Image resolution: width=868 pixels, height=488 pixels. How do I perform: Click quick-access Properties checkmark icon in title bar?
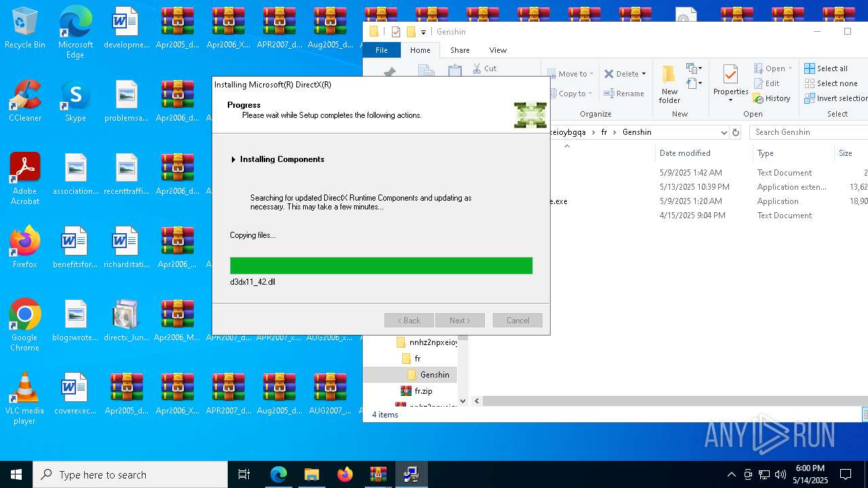click(396, 32)
